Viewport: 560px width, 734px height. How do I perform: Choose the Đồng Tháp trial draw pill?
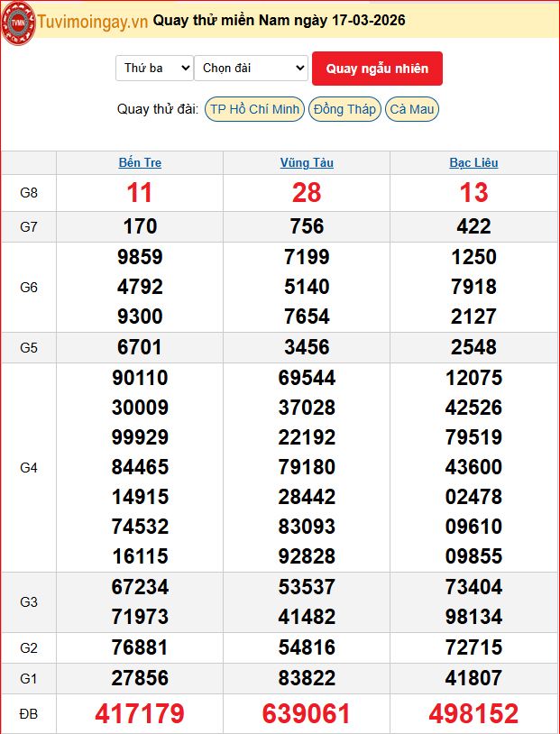[x=344, y=109]
